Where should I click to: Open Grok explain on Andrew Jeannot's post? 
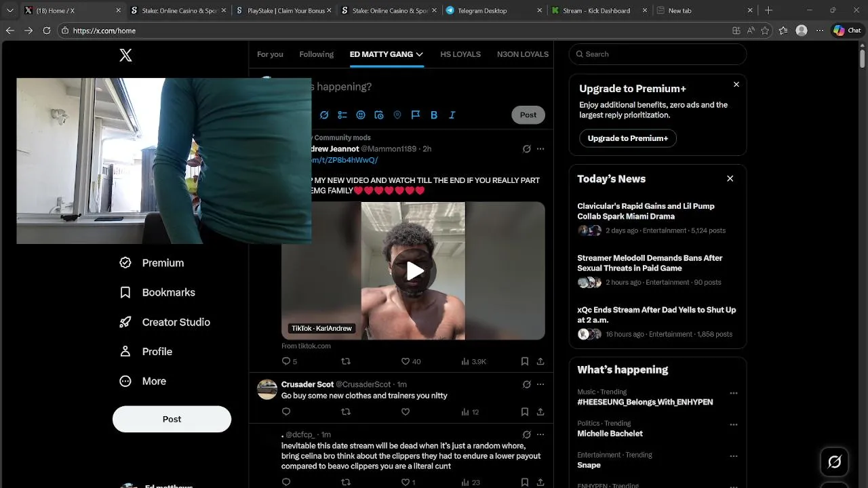[527, 148]
